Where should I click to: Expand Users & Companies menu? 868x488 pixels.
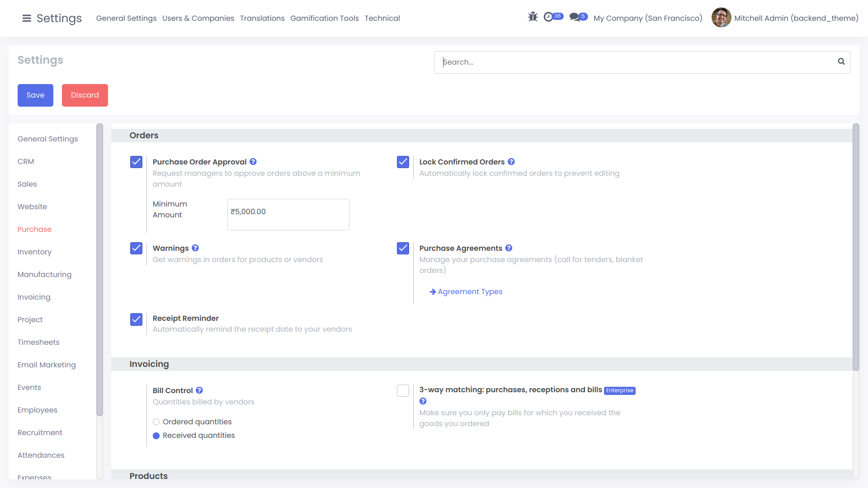198,18
